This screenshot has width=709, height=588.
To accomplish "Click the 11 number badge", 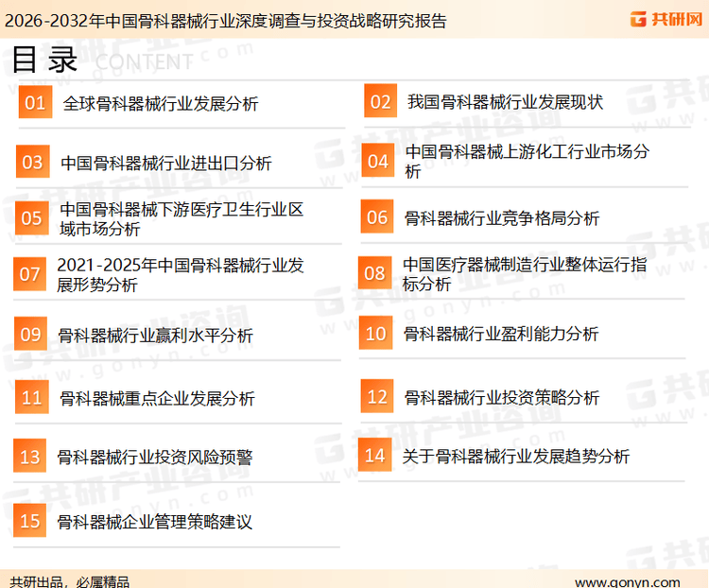I will pyautogui.click(x=32, y=397).
